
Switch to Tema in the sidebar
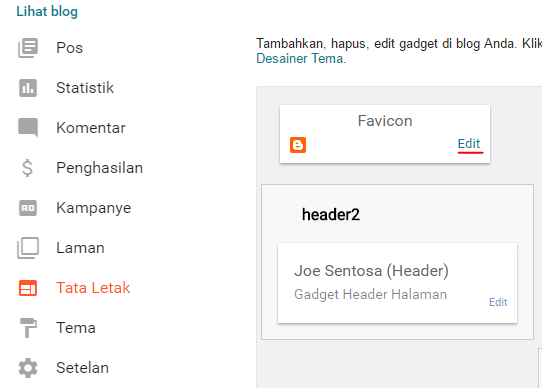76,328
